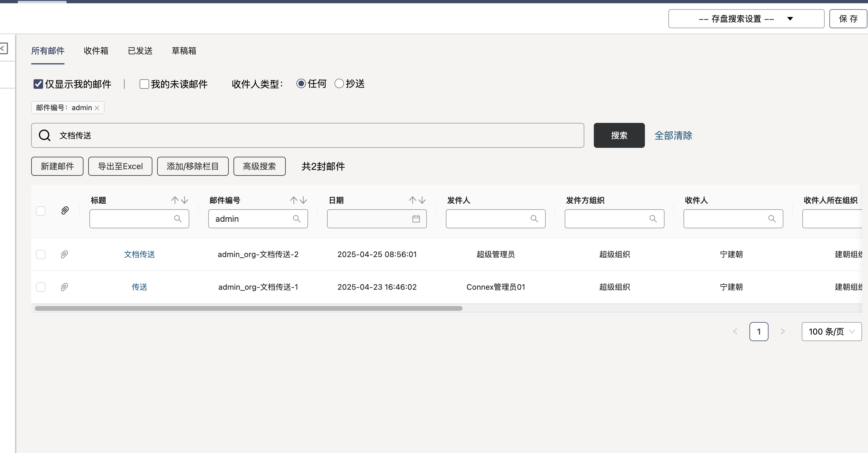868x453 pixels.
Task: Sort 邮件编号 column descending arrow
Action: point(304,200)
